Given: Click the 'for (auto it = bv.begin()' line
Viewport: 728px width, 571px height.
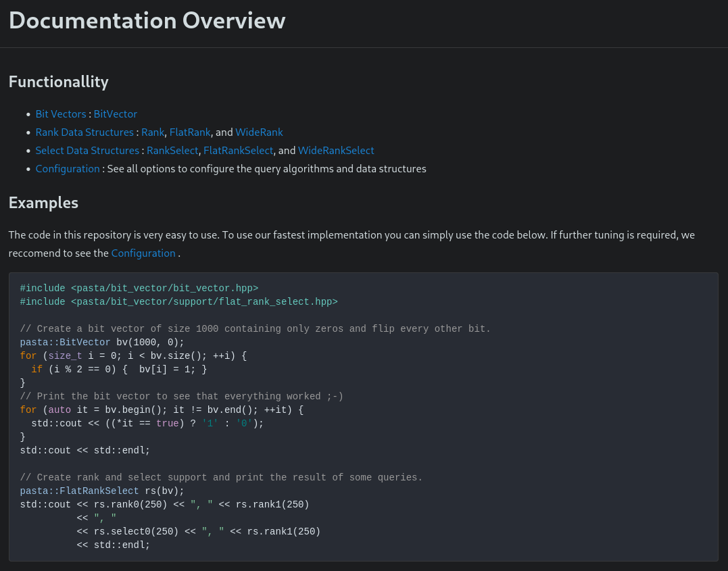Looking at the screenshot, I should point(162,410).
